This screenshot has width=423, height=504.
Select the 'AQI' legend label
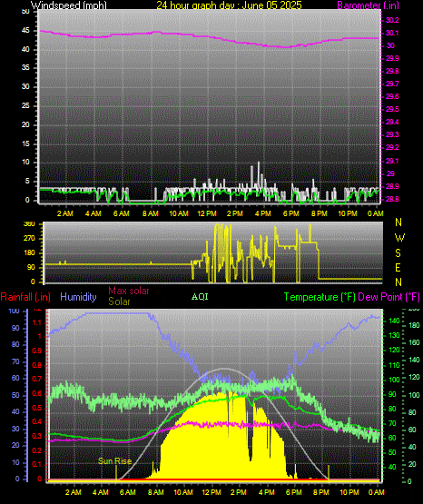click(200, 297)
